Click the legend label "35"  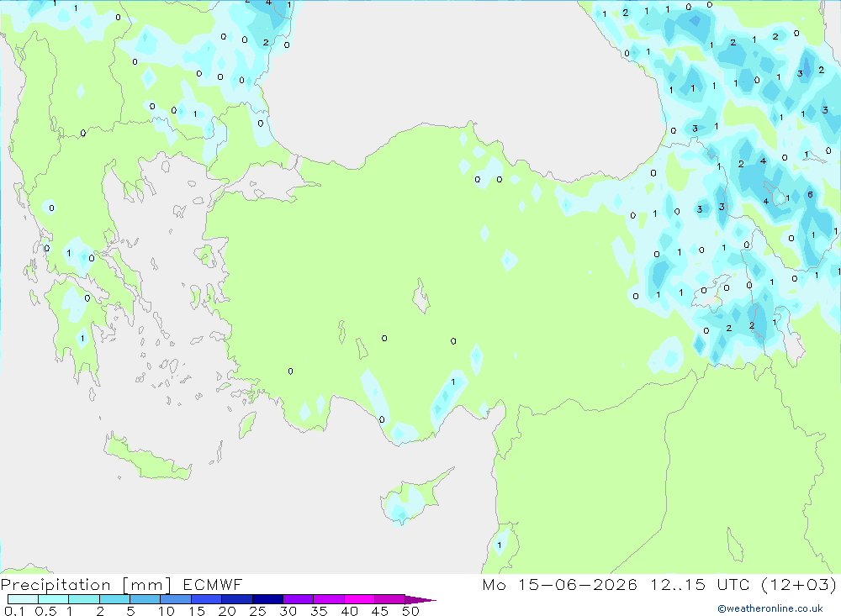click(319, 611)
